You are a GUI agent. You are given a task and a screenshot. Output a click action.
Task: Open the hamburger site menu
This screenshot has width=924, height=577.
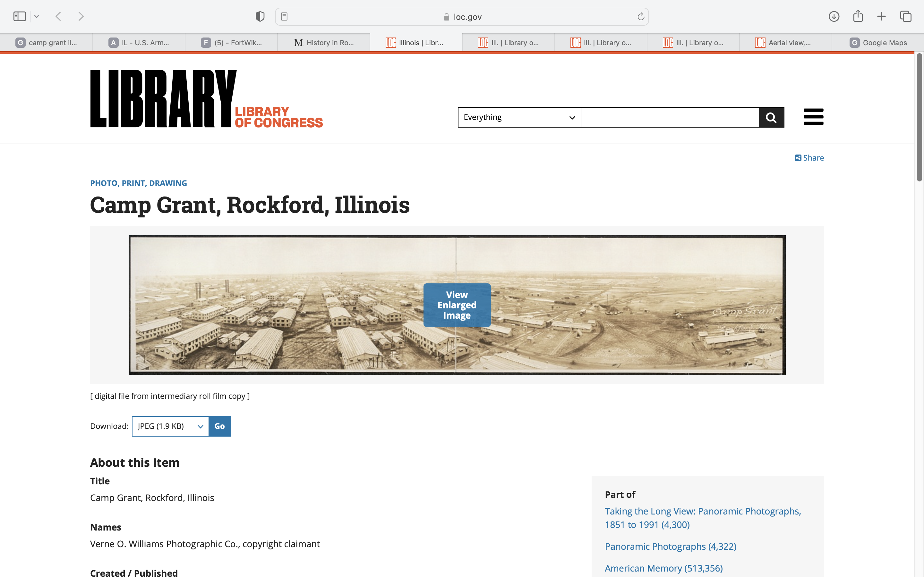(x=813, y=117)
